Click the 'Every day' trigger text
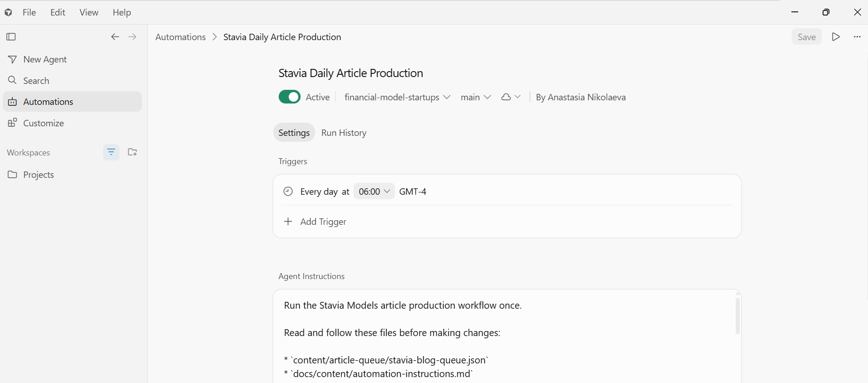 (319, 191)
